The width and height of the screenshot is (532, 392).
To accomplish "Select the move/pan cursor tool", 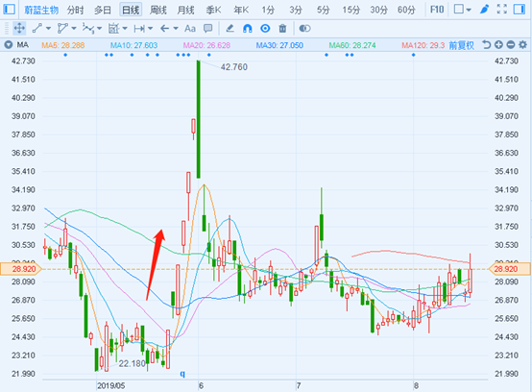I will click(19, 29).
